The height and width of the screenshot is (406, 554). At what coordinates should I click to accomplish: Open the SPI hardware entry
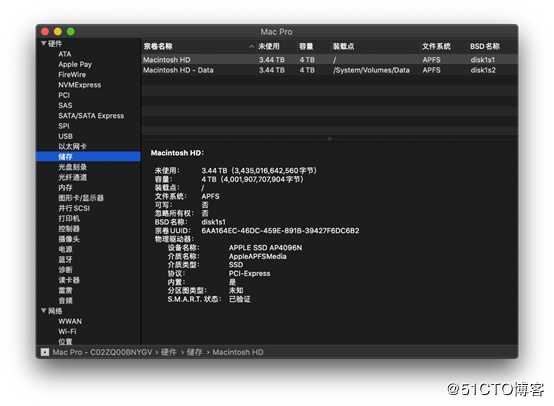click(x=64, y=126)
